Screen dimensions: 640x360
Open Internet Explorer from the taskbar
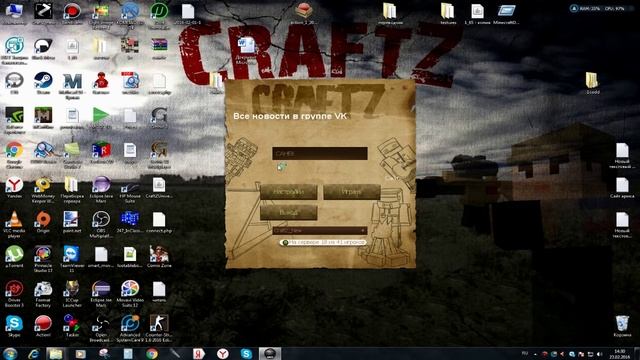click(x=34, y=353)
